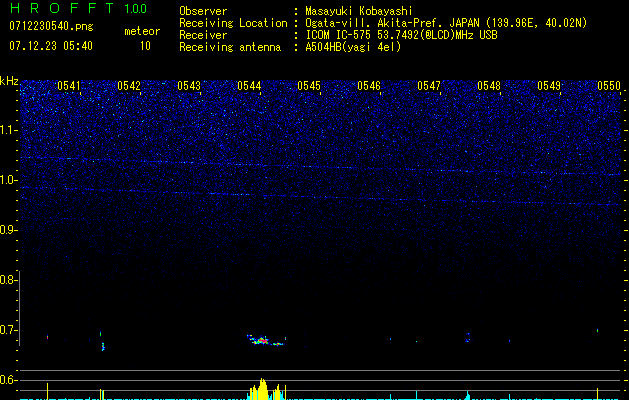Select the 0548 time marker
Screen dimensions: 629x400
click(489, 86)
